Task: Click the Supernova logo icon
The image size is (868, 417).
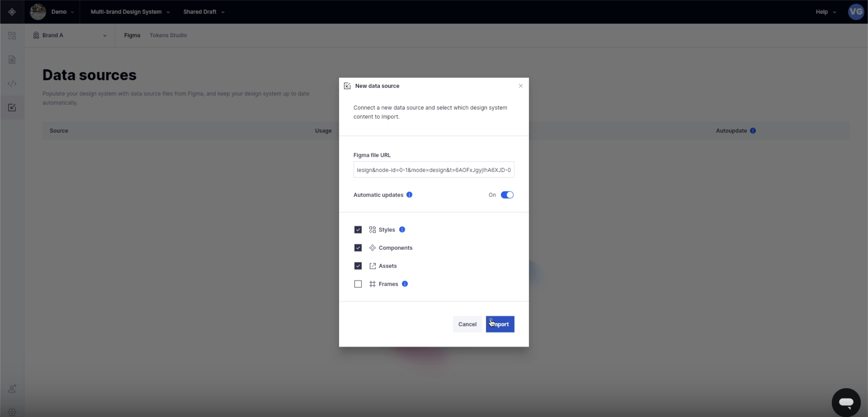Action: [12, 12]
